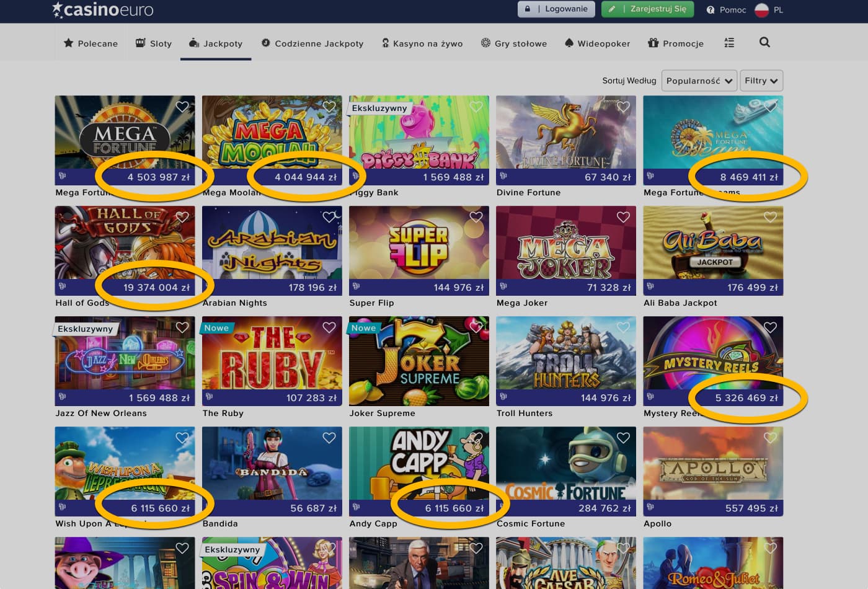Add Mega Joker to favorites

click(623, 217)
